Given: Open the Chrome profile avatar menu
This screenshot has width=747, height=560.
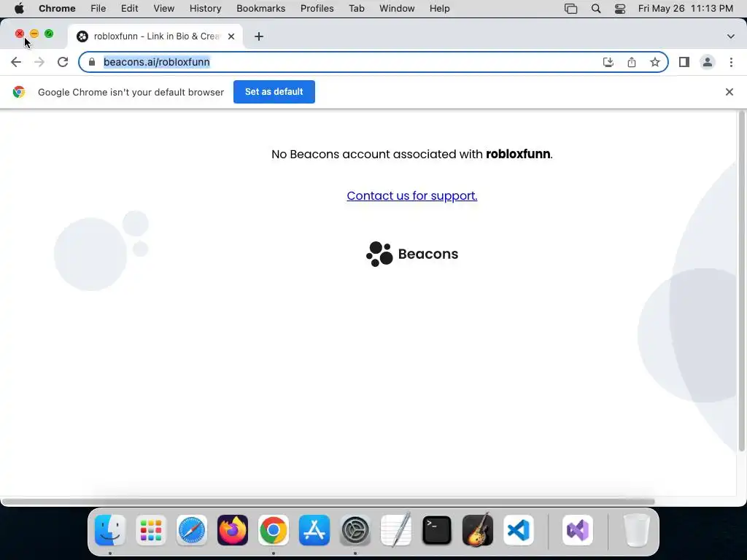Looking at the screenshot, I should tap(708, 62).
